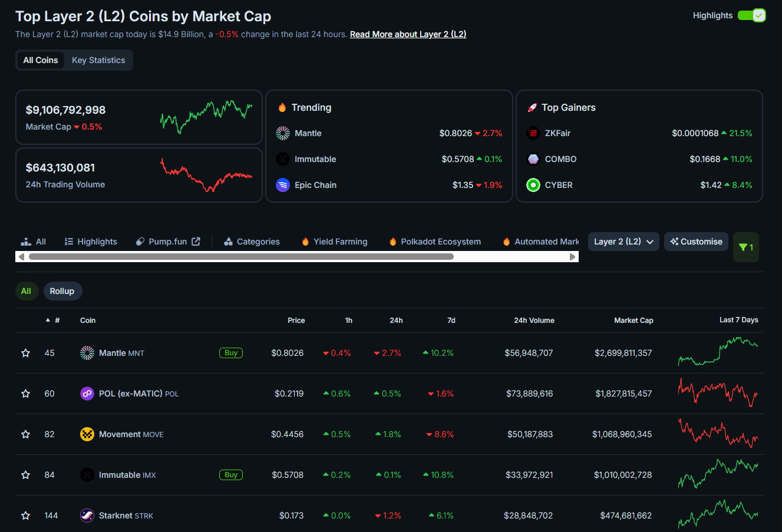The width and height of the screenshot is (782, 532).
Task: Click the Categories icon in filter bar
Action: click(229, 242)
